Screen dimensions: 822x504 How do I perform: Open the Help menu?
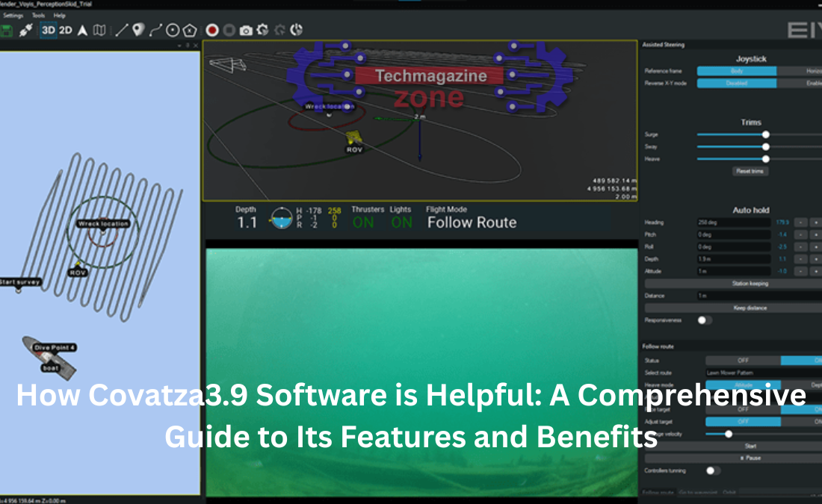tap(59, 16)
